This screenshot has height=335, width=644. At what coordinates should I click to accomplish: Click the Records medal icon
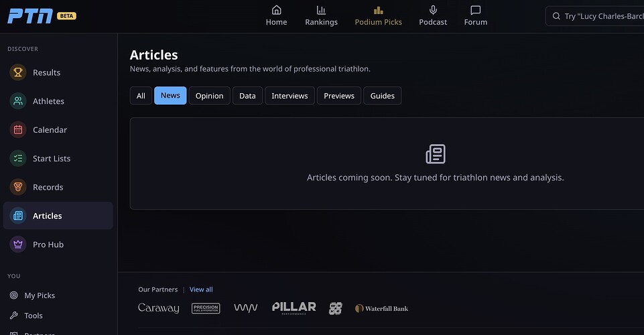18,188
